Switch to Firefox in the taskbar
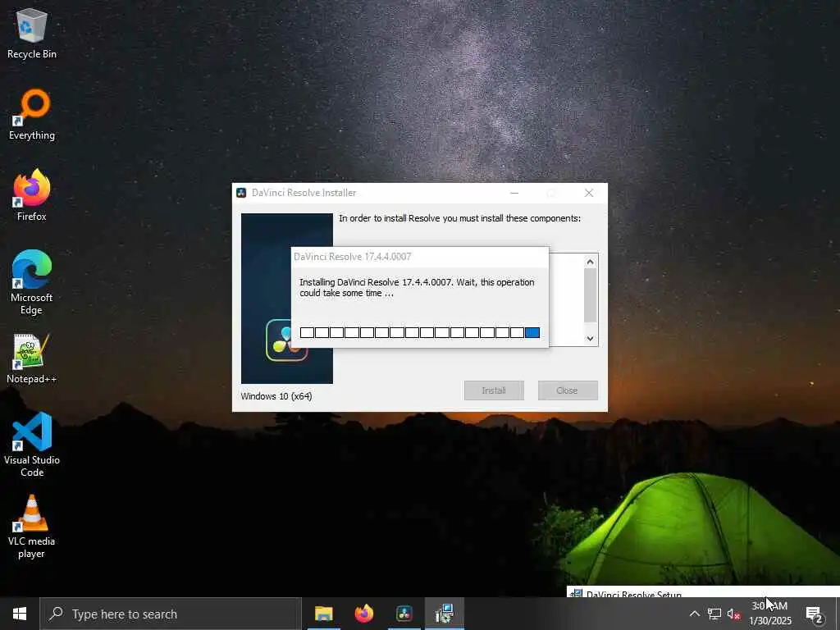 click(364, 614)
